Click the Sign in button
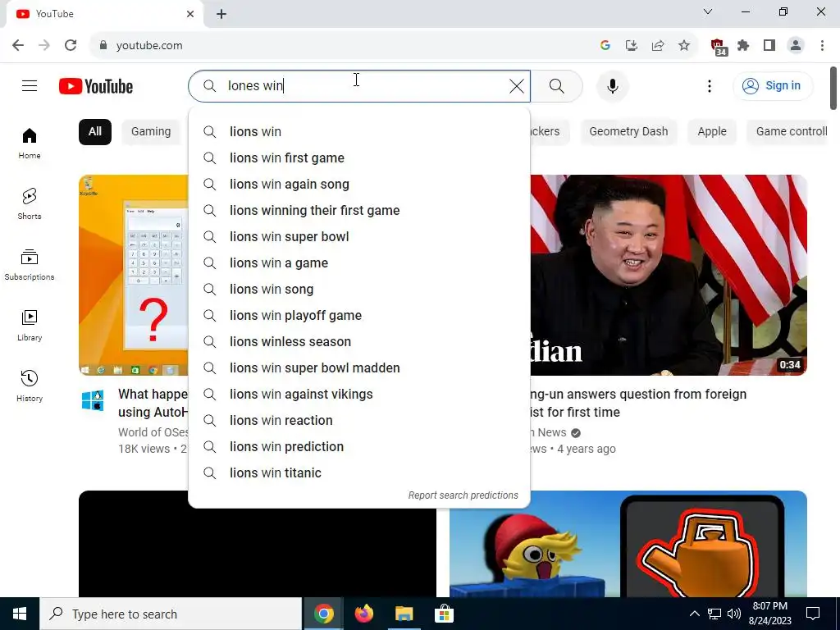 pos(772,85)
